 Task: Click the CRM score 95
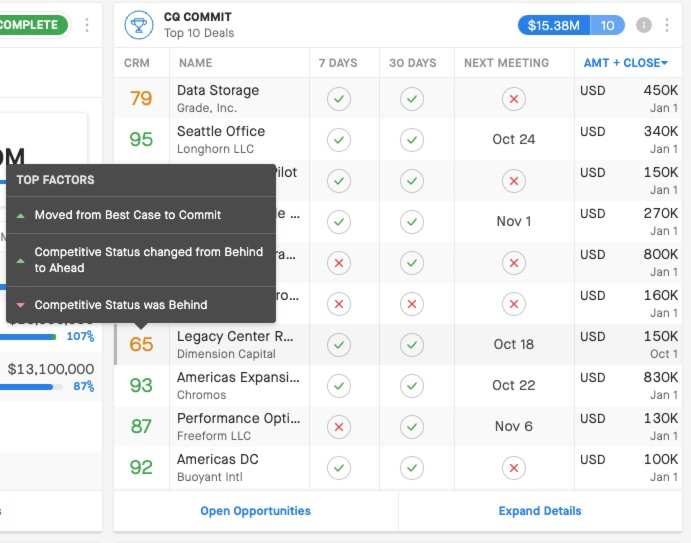pos(141,139)
